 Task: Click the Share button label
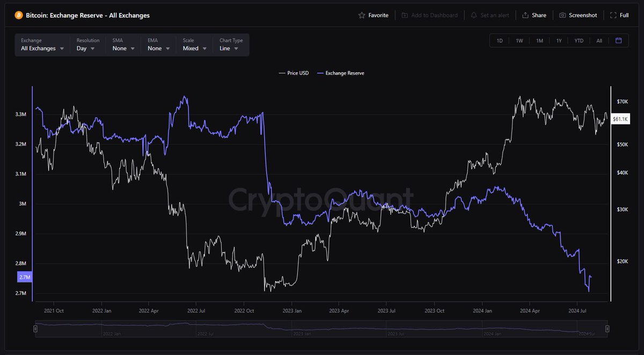coord(539,16)
